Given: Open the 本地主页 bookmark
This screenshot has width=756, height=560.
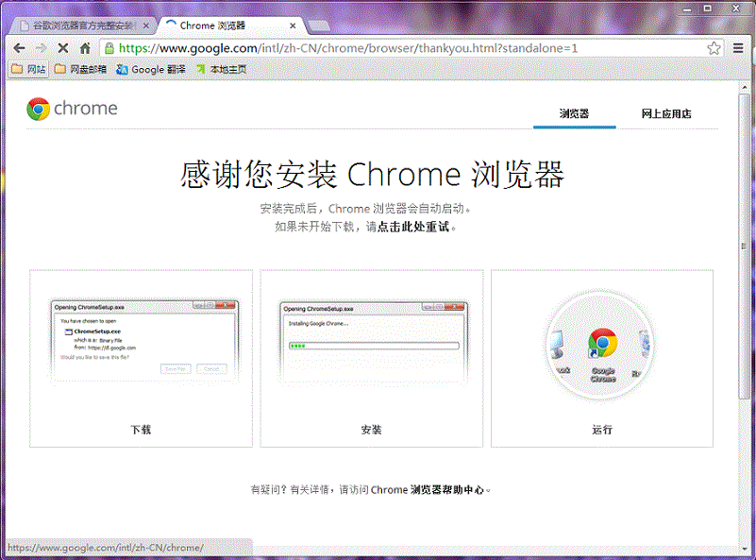Looking at the screenshot, I should click(221, 70).
